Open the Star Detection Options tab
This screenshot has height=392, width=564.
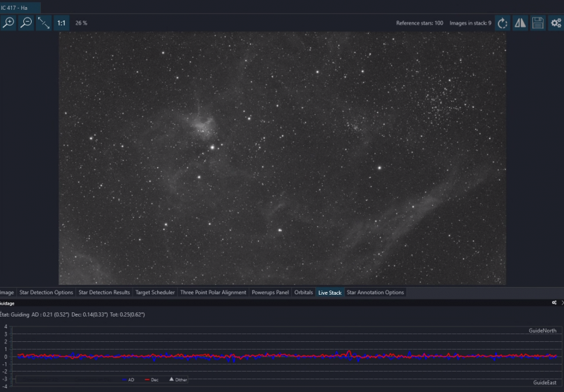[x=46, y=293]
